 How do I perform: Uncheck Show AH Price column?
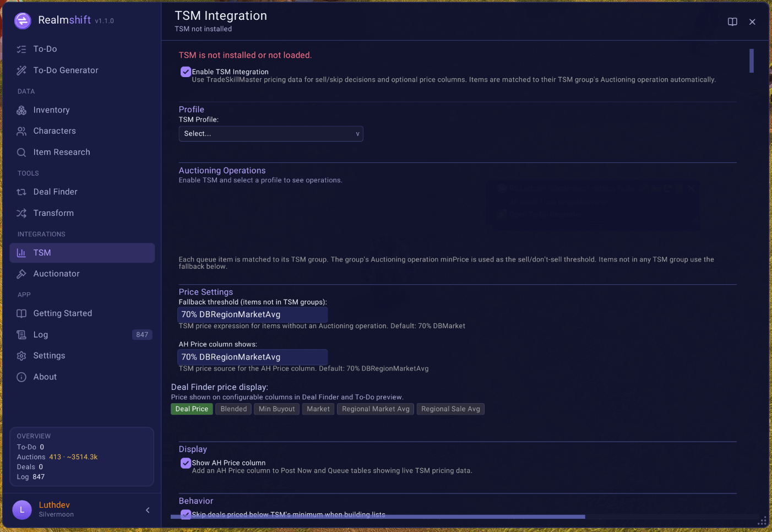point(186,463)
